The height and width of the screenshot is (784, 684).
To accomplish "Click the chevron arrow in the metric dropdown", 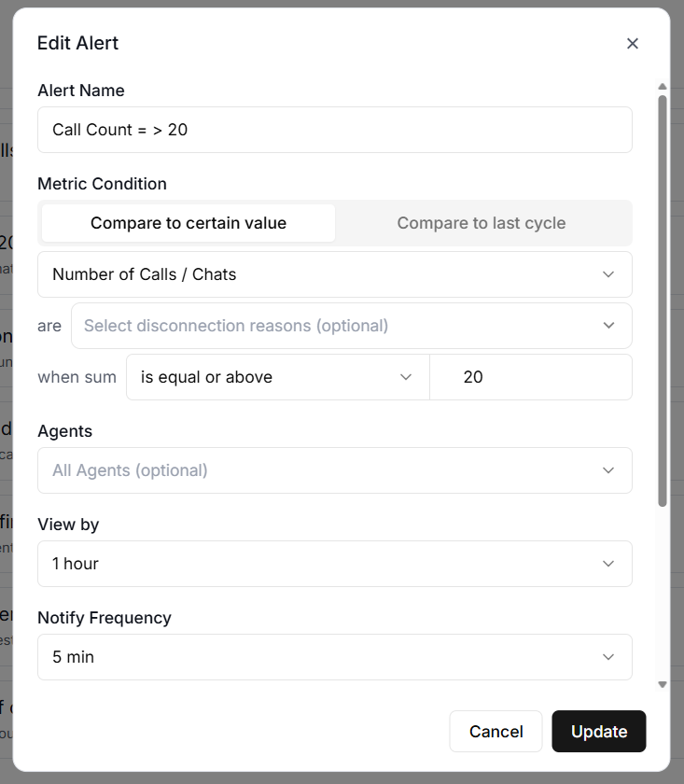I will tap(608, 274).
